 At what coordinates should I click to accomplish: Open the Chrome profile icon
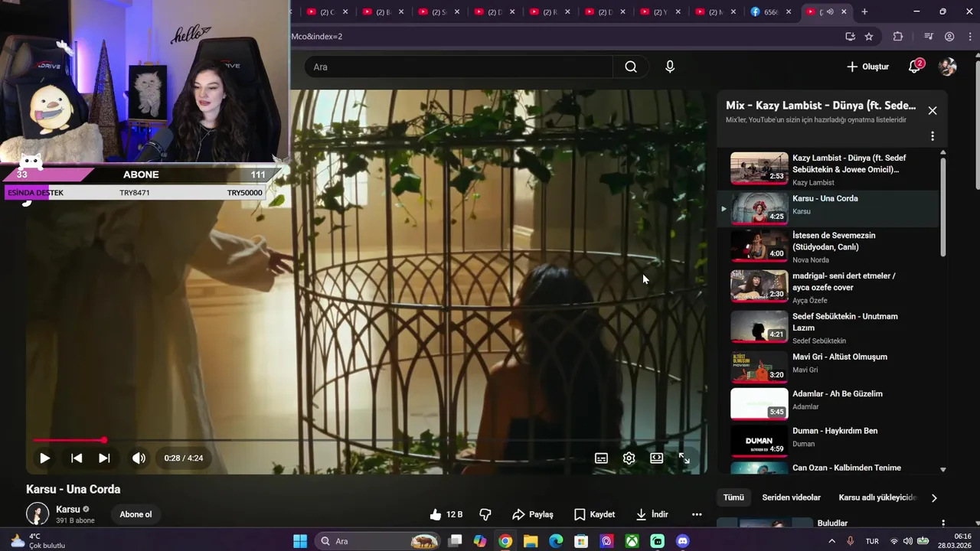pyautogui.click(x=949, y=36)
